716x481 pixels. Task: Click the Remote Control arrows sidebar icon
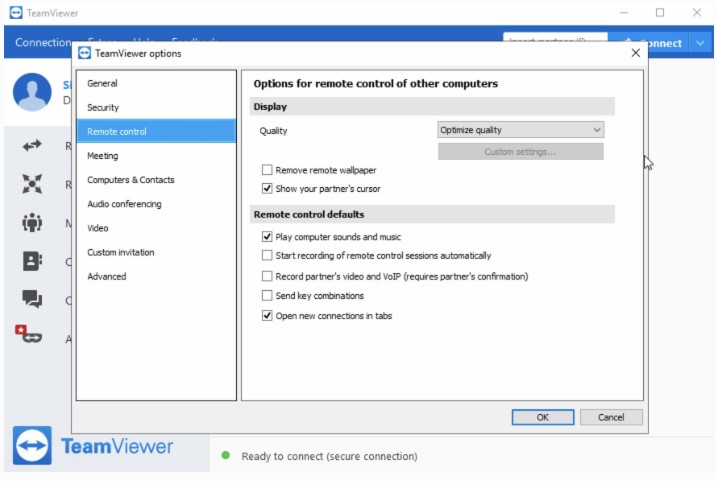tap(32, 146)
